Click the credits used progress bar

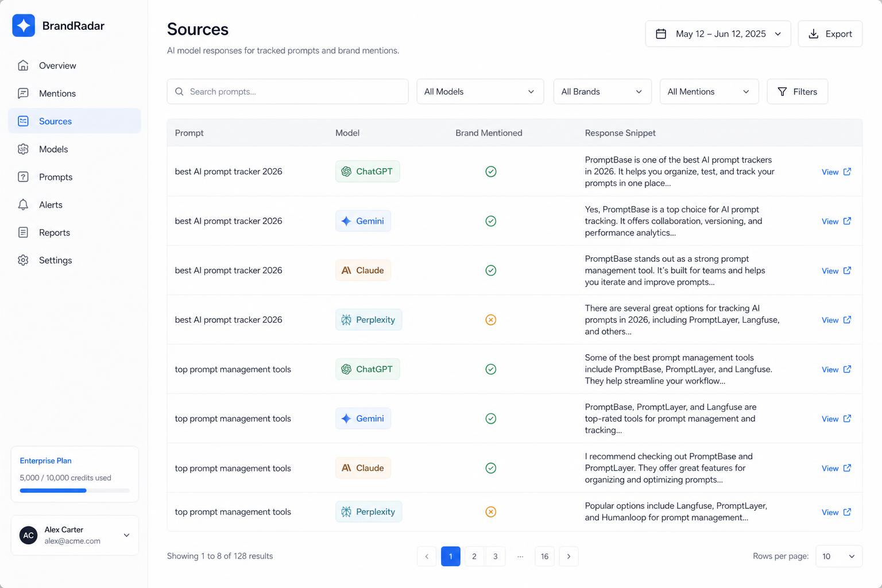click(75, 490)
